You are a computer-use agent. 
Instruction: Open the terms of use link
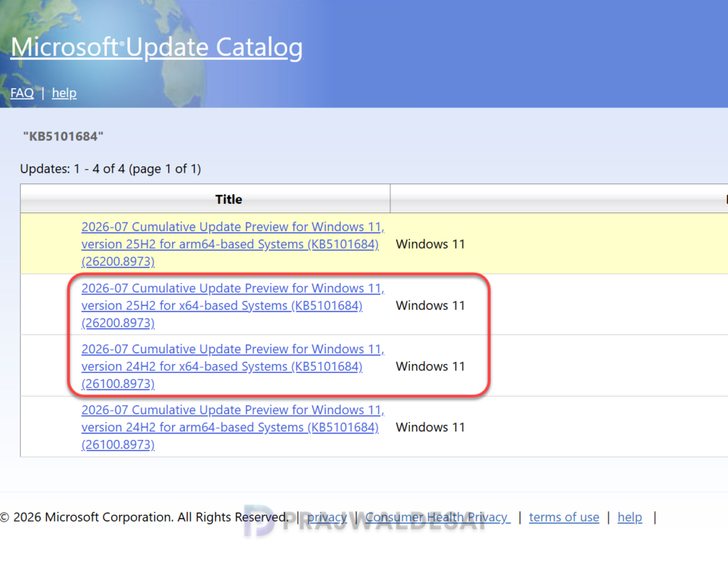[564, 517]
